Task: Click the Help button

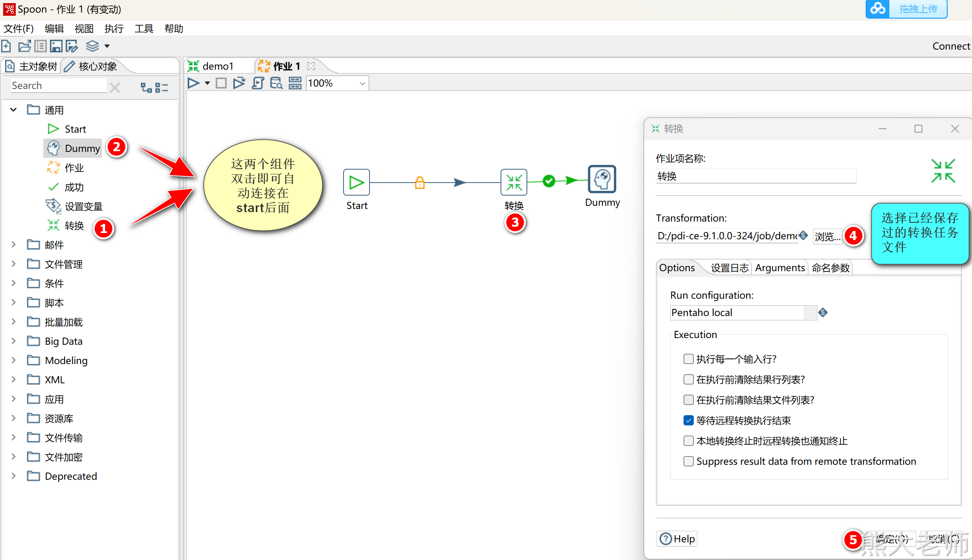Action: coord(677,539)
